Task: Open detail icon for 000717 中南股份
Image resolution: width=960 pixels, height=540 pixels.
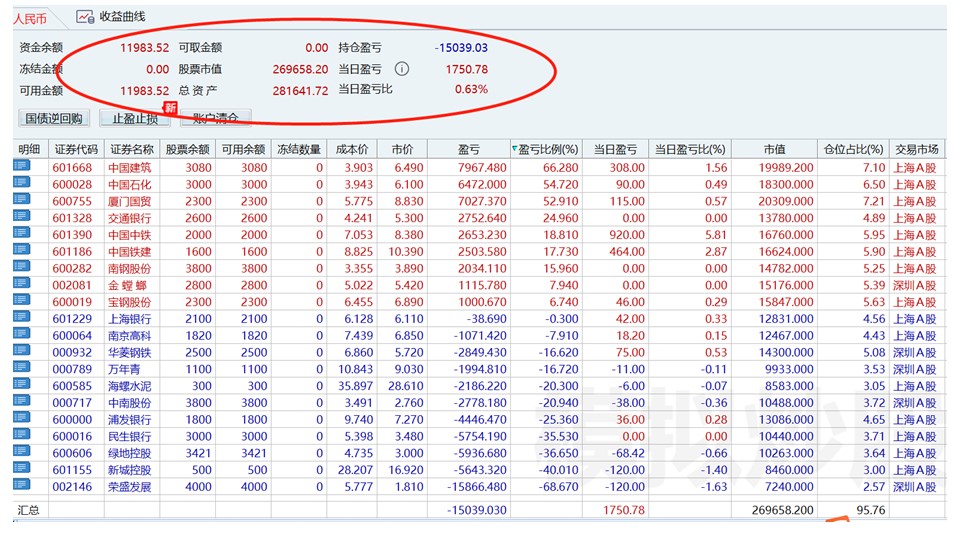Action: [21, 401]
